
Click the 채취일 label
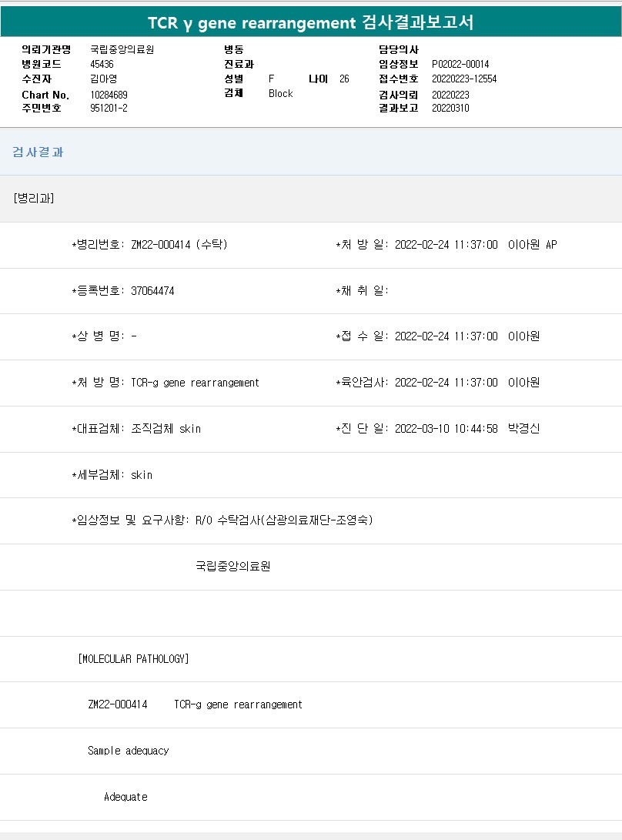coord(362,291)
